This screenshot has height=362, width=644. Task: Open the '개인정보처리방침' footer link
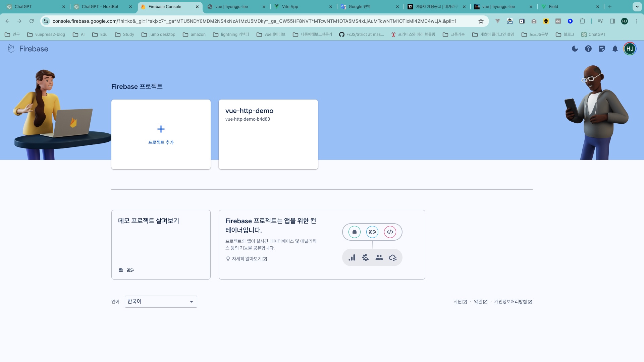[x=513, y=302]
